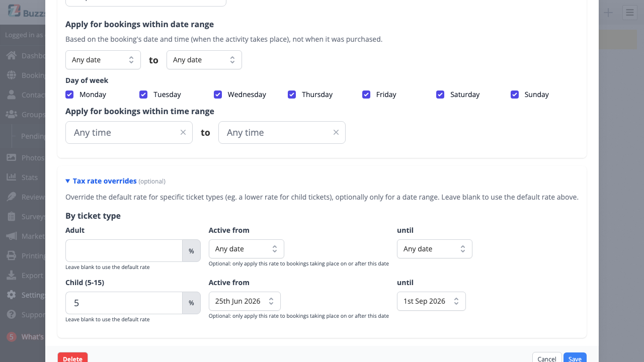Click the Buzz logo icon

pos(14,12)
